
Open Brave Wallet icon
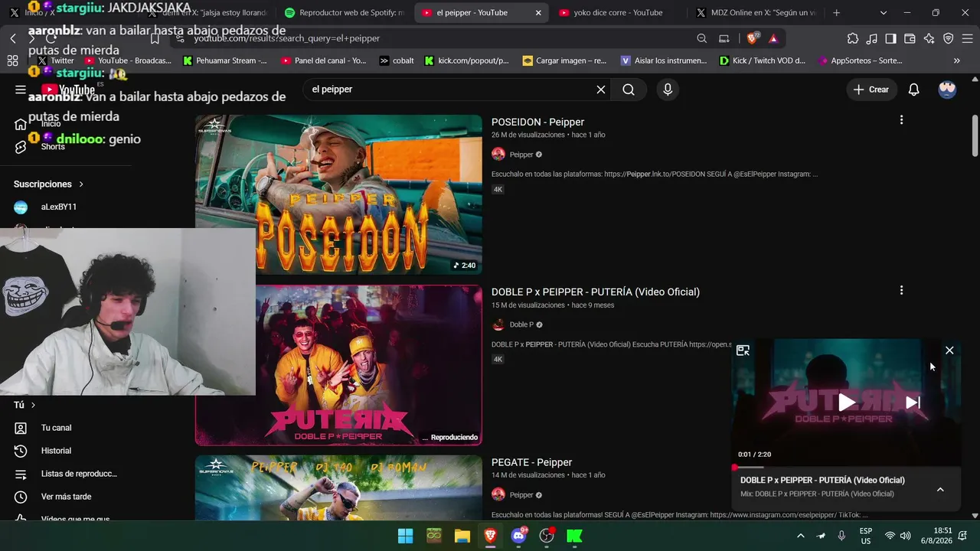coord(910,38)
